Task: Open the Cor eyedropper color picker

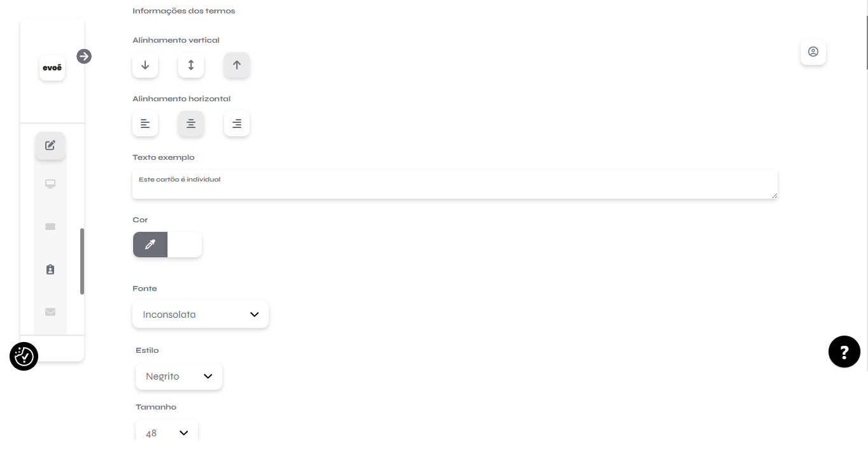Action: tap(150, 245)
